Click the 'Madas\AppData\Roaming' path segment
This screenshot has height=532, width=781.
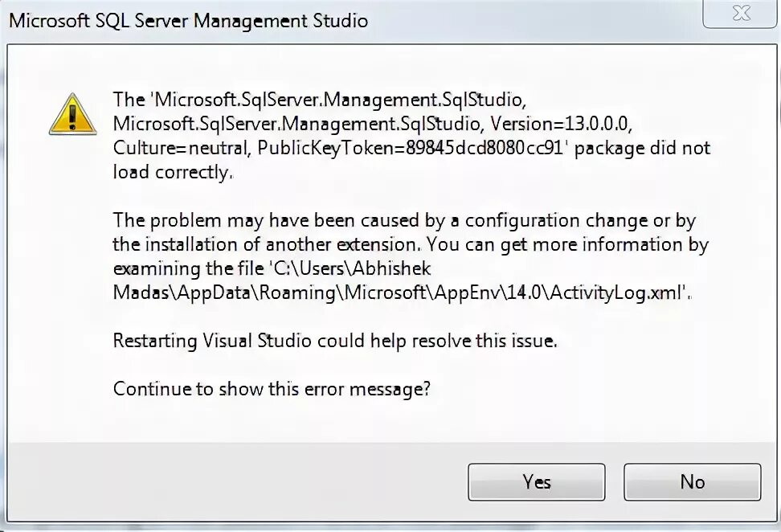click(x=227, y=293)
